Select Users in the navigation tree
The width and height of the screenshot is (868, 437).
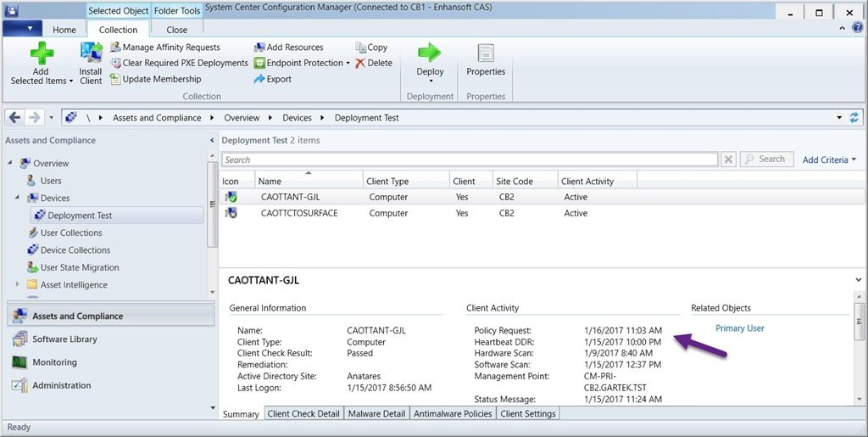[x=51, y=181]
